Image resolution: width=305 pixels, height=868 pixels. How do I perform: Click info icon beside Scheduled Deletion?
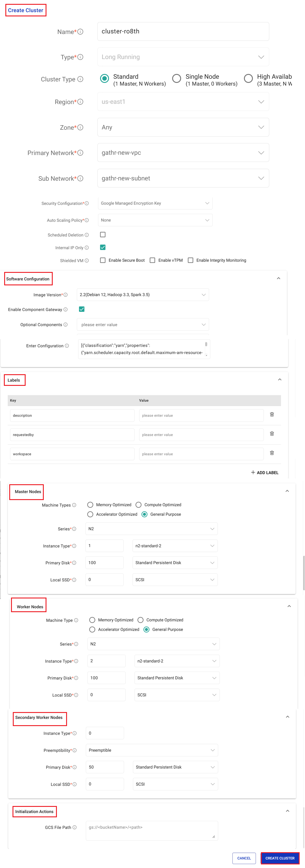pyautogui.click(x=87, y=235)
